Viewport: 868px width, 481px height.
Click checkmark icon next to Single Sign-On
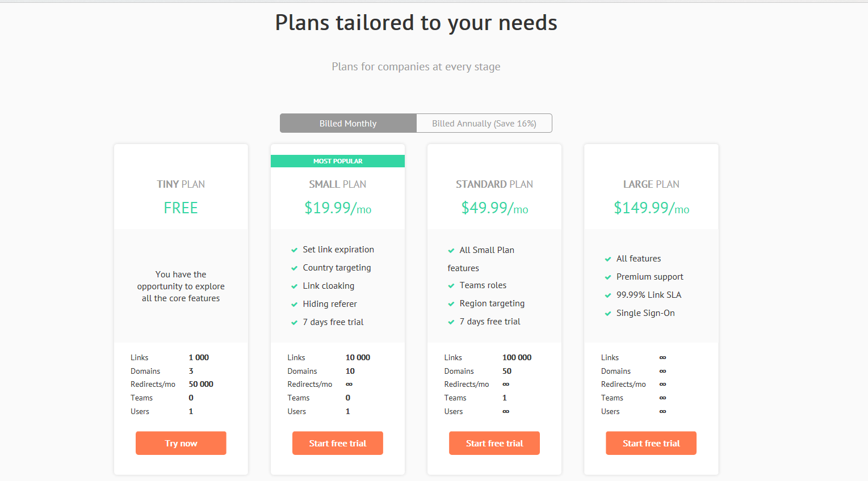tap(608, 314)
